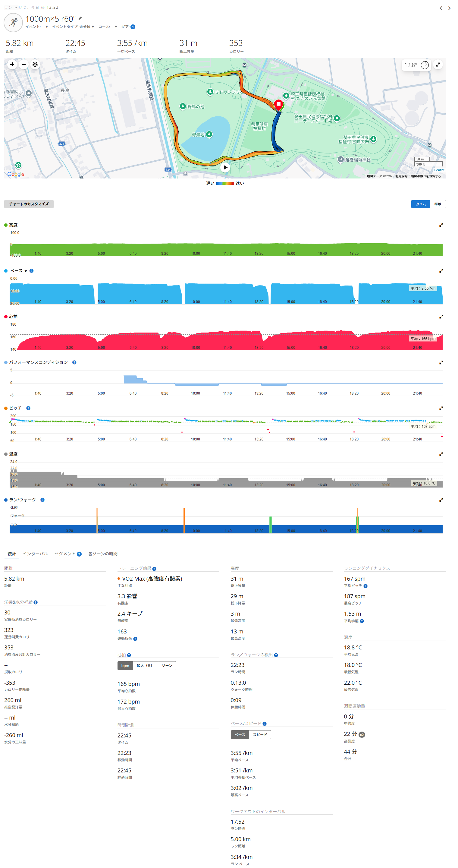The height and width of the screenshot is (868, 458).
Task: Click the Customize Charts button
Action: tap(29, 204)
